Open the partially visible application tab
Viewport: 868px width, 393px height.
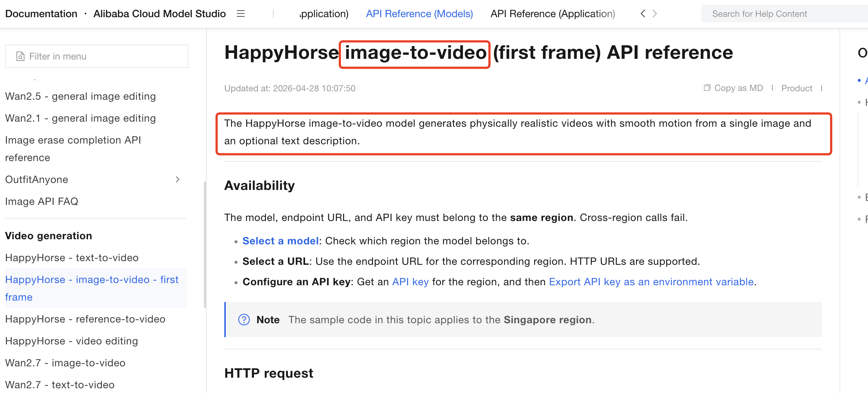324,14
